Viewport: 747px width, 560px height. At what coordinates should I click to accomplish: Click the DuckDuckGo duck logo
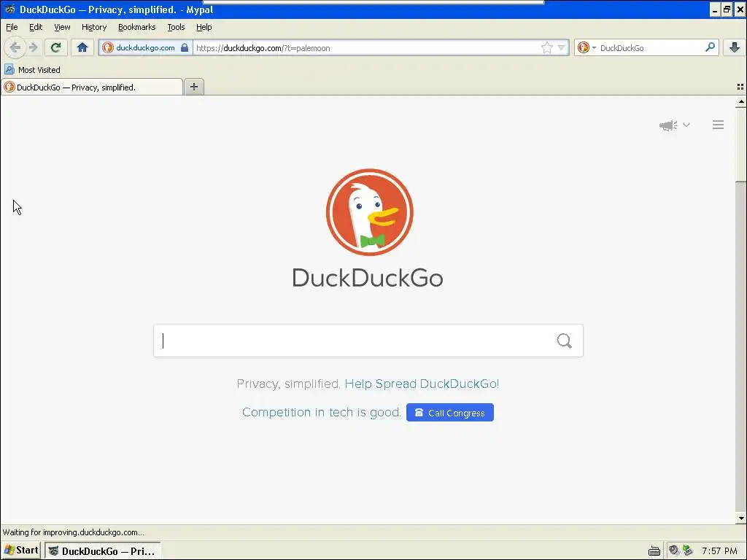tap(369, 212)
